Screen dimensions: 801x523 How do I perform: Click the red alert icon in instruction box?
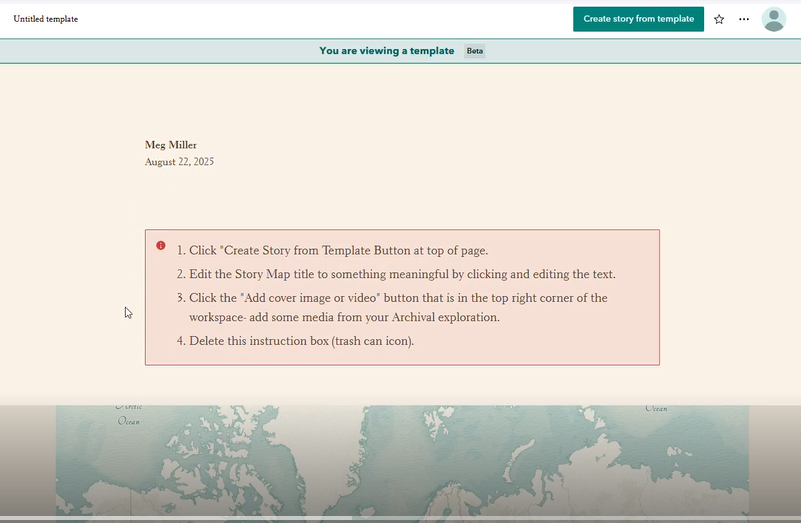pyautogui.click(x=161, y=245)
